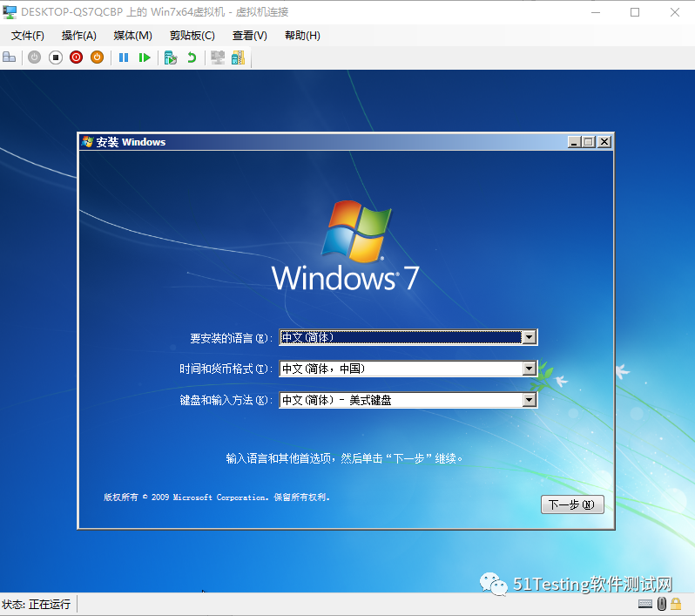Screen dimensions: 695x616
Task: Pause the virtual machine
Action: 124,58
